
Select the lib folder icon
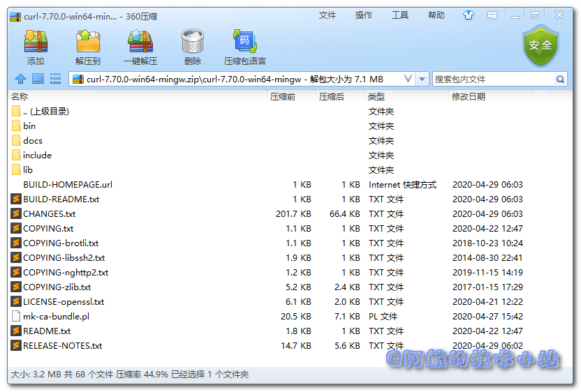click(x=16, y=170)
